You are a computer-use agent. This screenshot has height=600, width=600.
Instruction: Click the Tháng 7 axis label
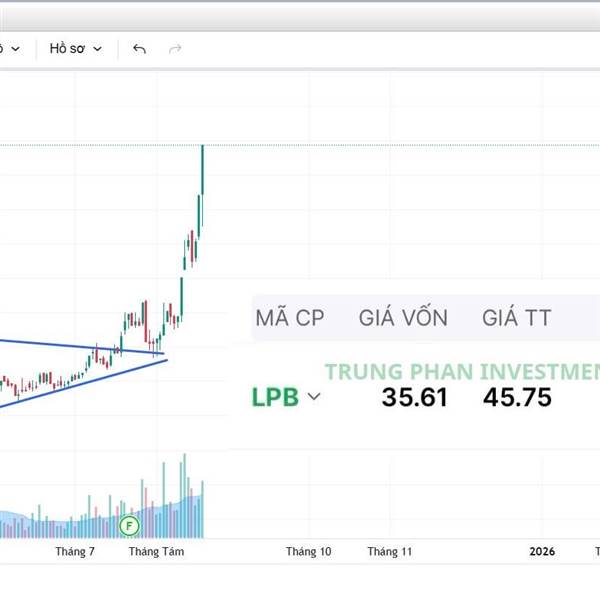point(75,551)
